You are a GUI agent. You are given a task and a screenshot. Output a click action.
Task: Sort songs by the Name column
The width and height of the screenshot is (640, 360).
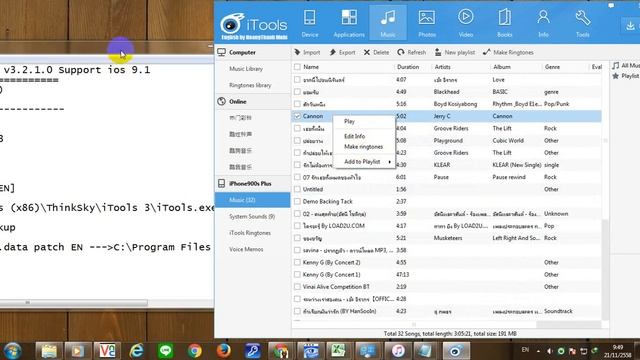click(x=311, y=67)
